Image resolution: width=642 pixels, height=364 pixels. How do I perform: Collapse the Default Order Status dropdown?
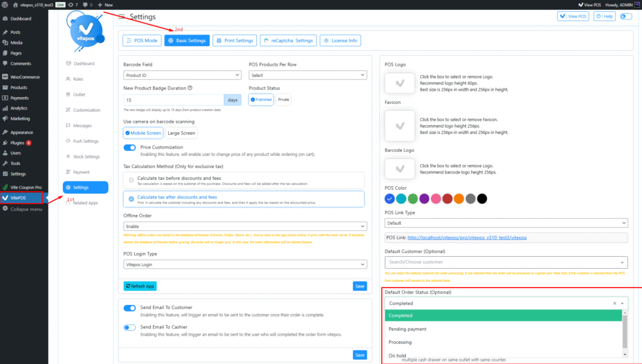[623, 303]
